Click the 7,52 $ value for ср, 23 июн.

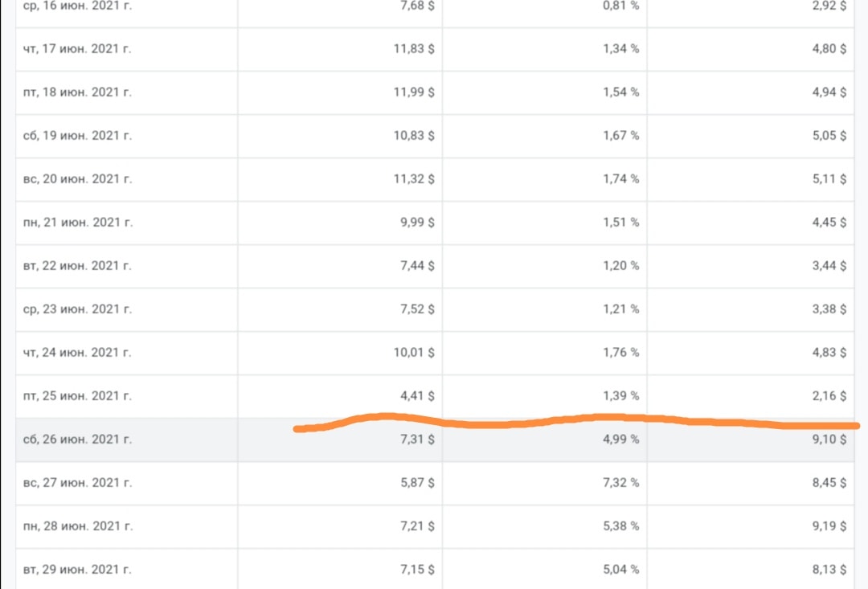(x=417, y=309)
